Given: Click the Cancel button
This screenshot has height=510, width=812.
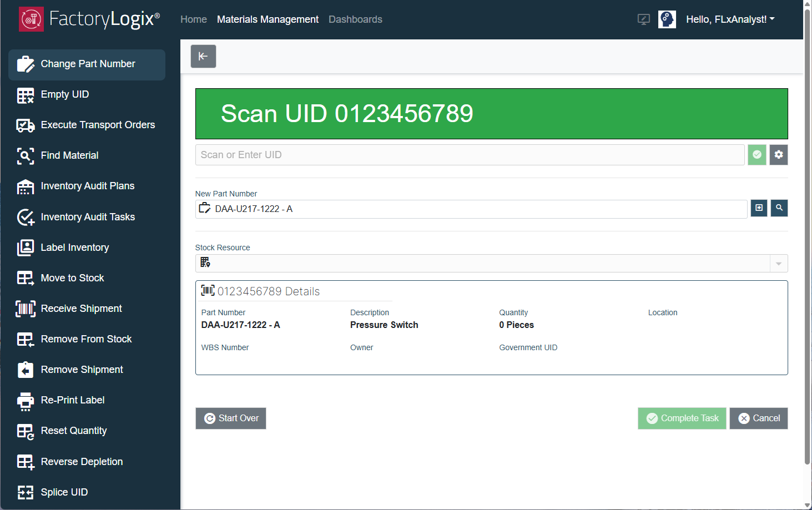Looking at the screenshot, I should point(758,418).
